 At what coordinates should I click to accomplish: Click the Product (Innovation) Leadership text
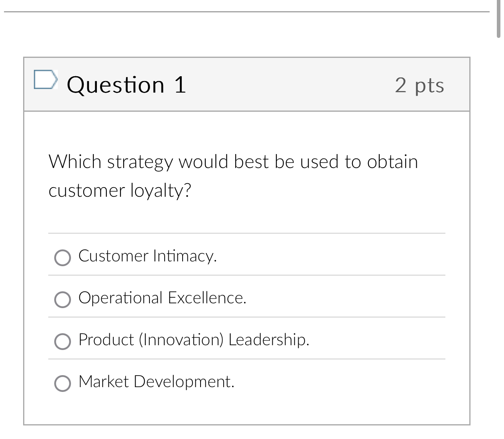point(194,340)
